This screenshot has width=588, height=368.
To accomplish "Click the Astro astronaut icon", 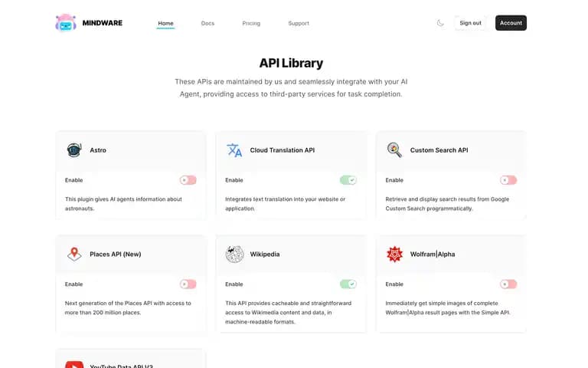I will click(x=74, y=149).
